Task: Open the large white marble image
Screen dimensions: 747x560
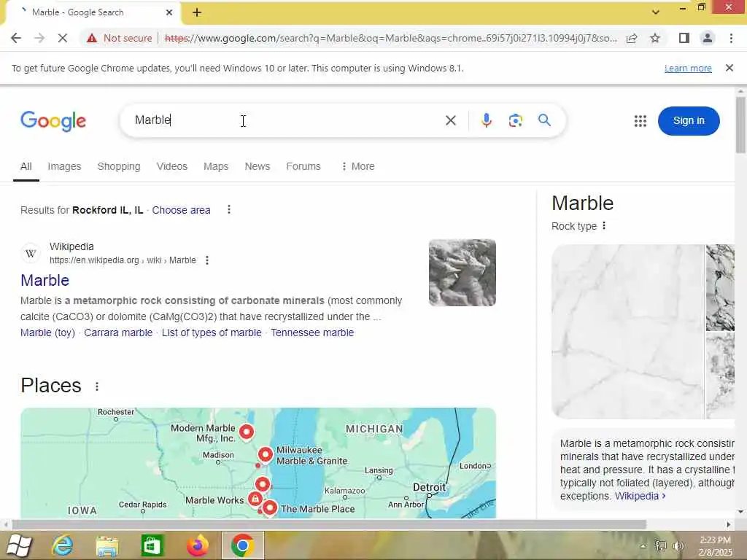Action: (x=627, y=332)
